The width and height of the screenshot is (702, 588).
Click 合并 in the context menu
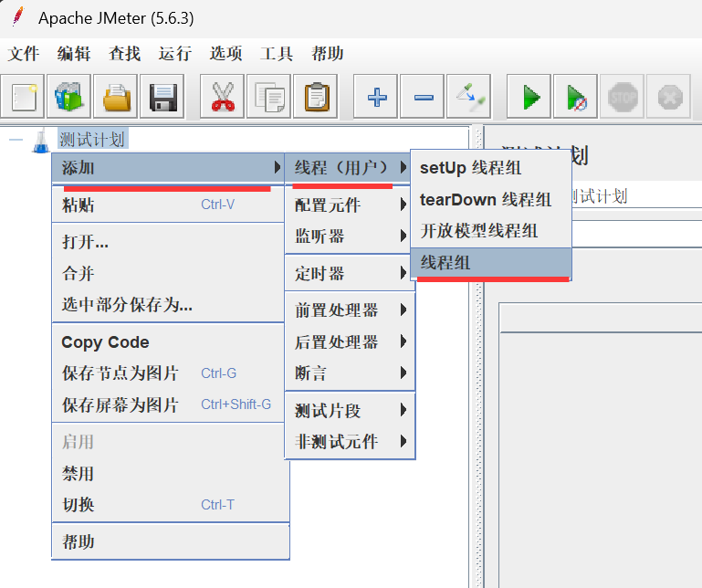tap(168, 273)
